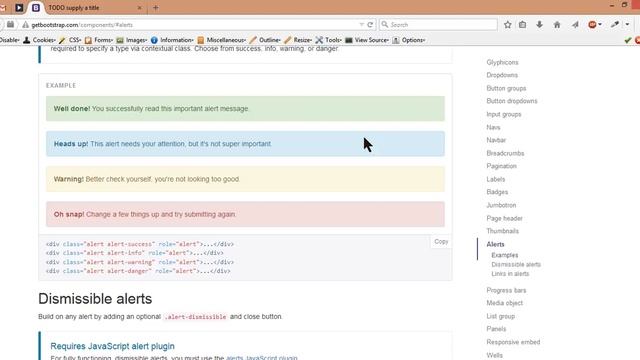
Task: Go to Button groups in sidebar
Action: click(x=506, y=88)
